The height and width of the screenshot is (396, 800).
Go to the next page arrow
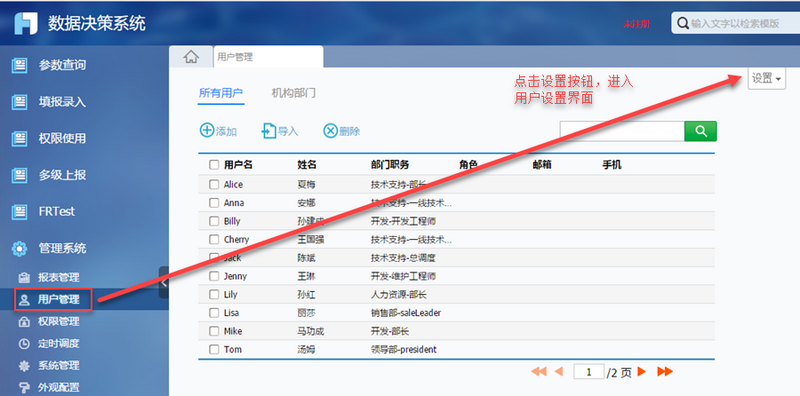(642, 372)
